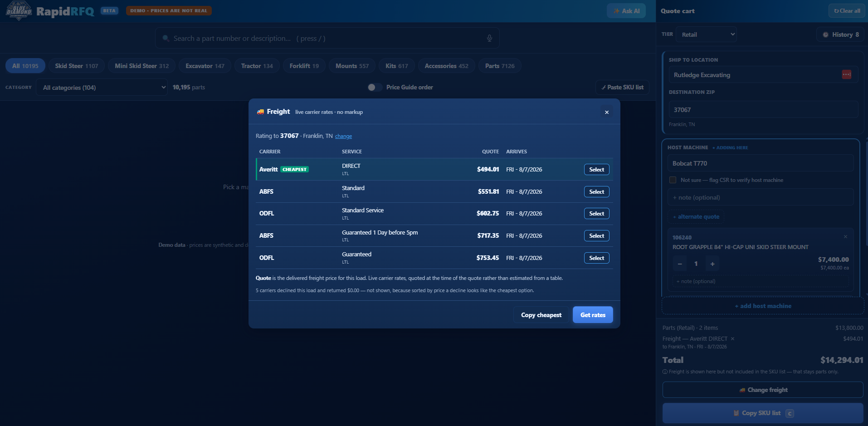
Task: Click the 'DEMO - PRICES ARE NOT REAL' badge
Action: [x=169, y=10]
